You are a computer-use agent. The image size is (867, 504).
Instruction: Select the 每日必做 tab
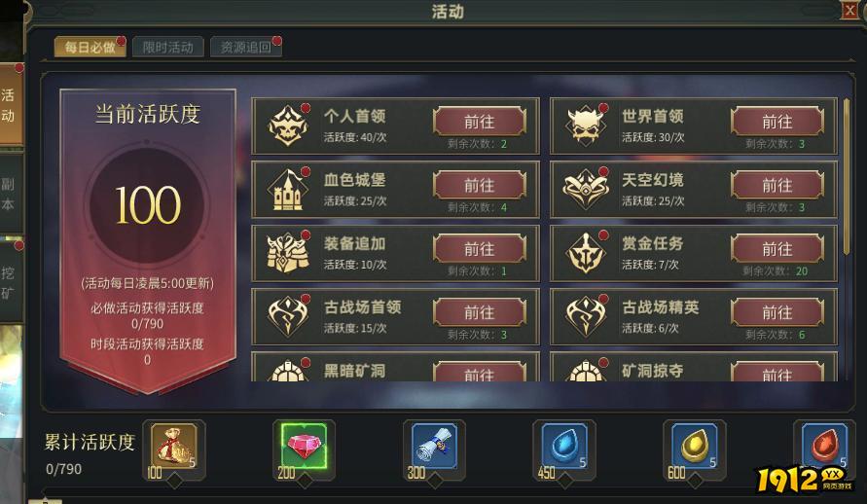pos(90,47)
